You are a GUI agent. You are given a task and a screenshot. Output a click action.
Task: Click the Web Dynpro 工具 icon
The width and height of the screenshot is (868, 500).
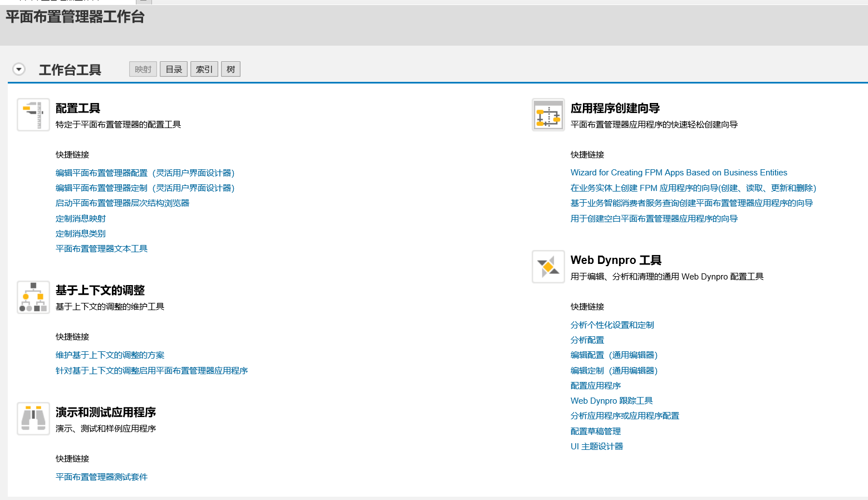(x=548, y=266)
